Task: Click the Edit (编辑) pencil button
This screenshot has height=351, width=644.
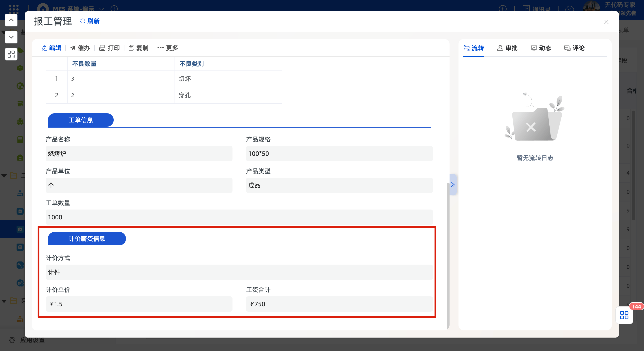Action: point(51,48)
